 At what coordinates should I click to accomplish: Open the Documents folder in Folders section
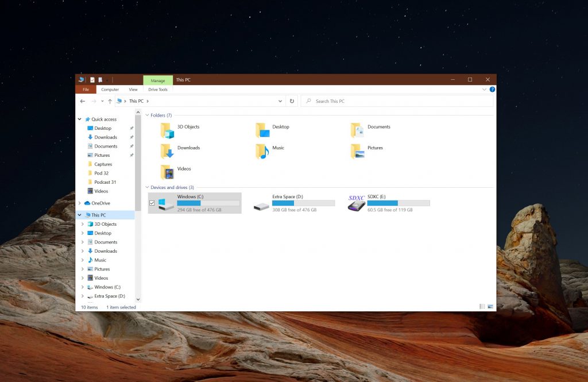(357, 130)
